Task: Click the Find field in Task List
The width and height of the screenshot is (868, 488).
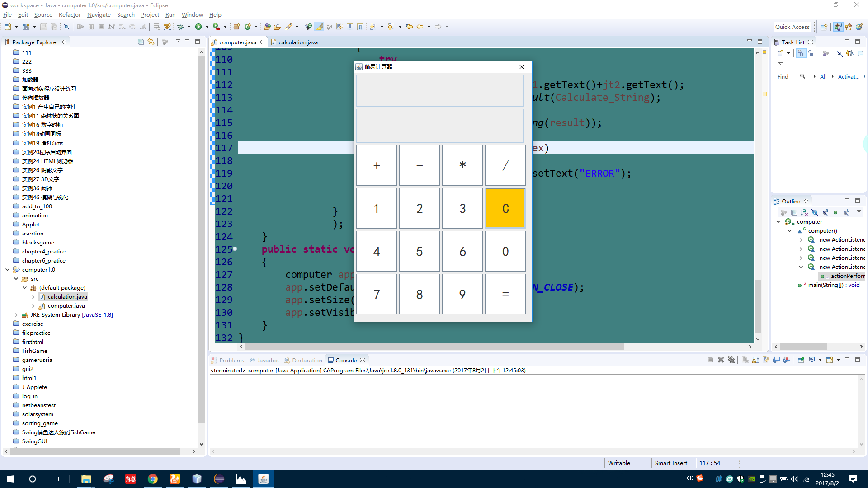Action: point(790,76)
